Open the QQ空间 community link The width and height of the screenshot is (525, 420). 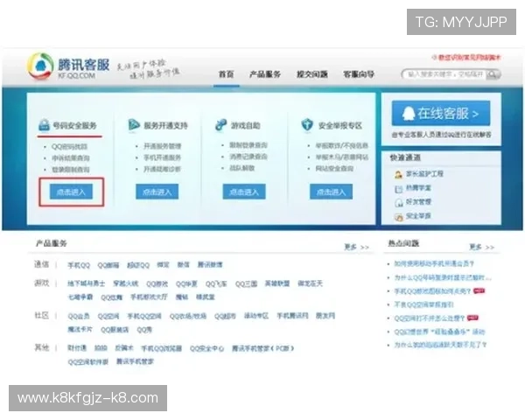[x=108, y=316]
